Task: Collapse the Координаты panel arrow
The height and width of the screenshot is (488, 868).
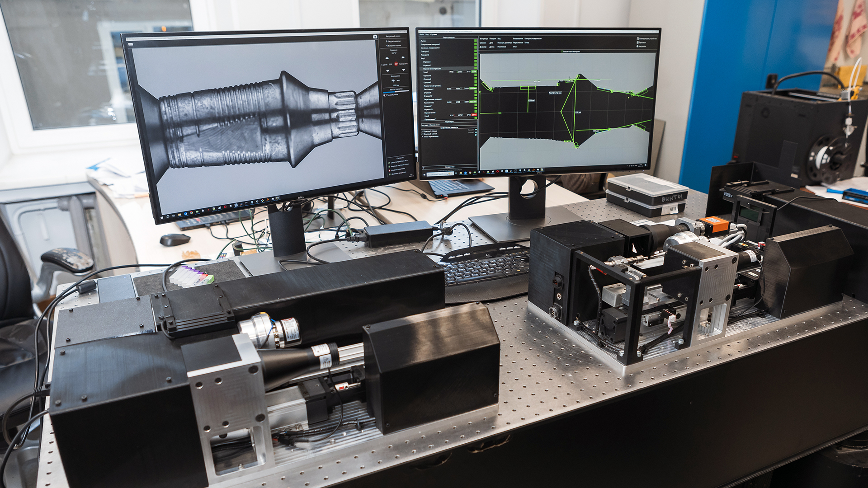Action: point(423,168)
